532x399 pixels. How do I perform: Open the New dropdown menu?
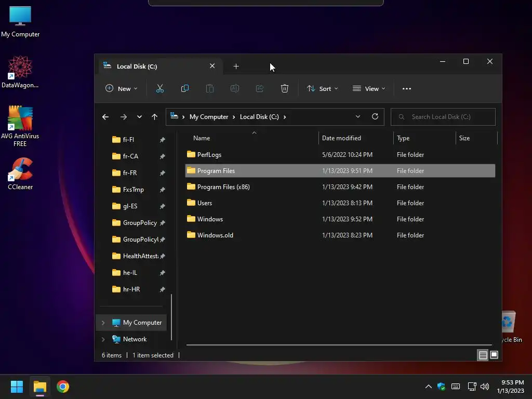[x=121, y=88]
